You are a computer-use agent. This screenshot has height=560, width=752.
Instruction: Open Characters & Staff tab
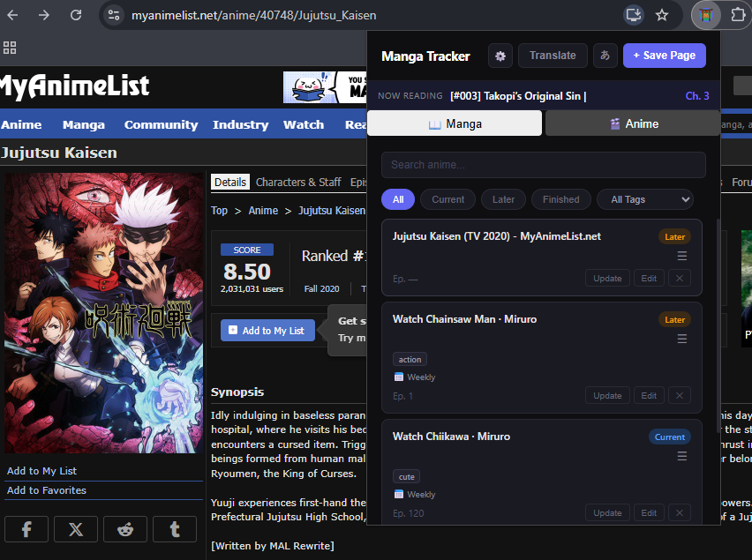298,182
